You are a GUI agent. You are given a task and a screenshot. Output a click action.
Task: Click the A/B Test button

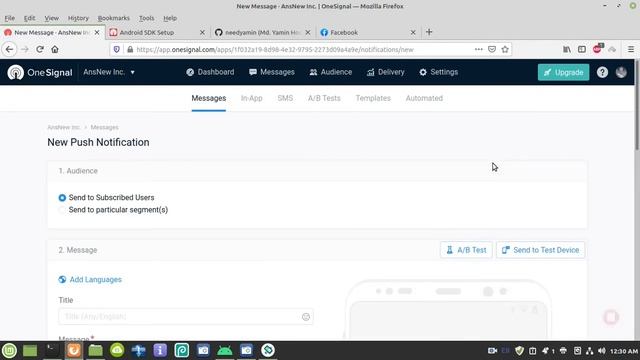(x=466, y=250)
